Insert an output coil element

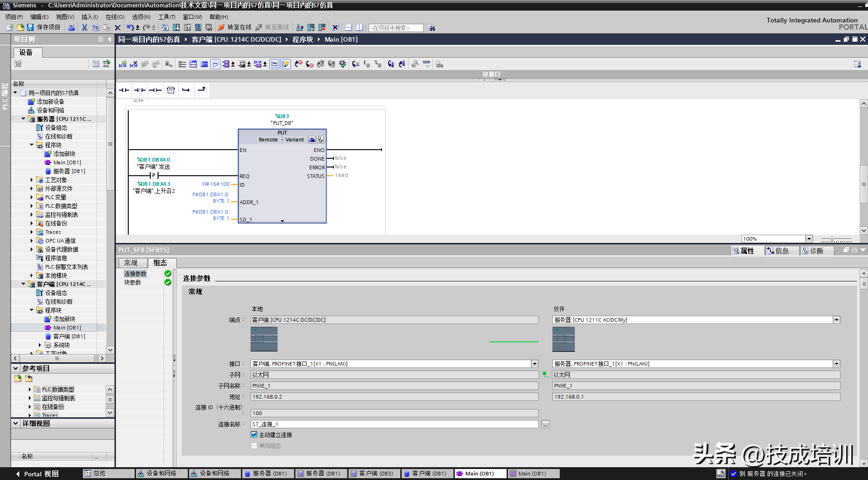pyautogui.click(x=155, y=90)
